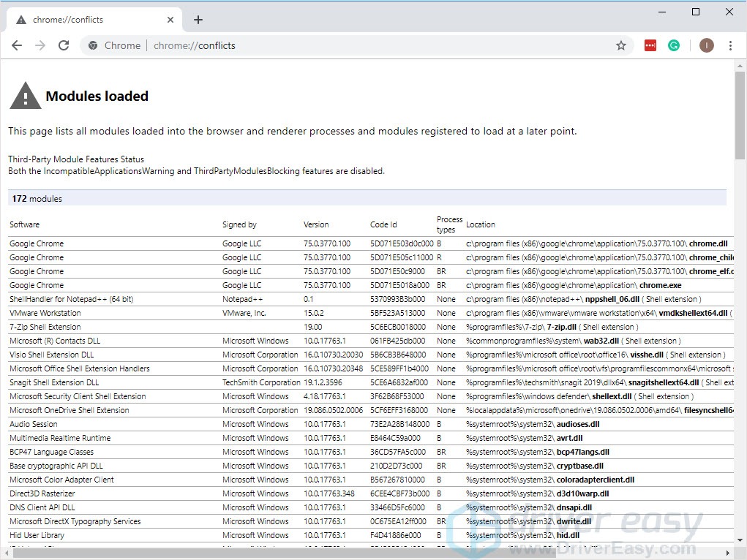
Task: Open the Grammarly extension icon
Action: [674, 45]
